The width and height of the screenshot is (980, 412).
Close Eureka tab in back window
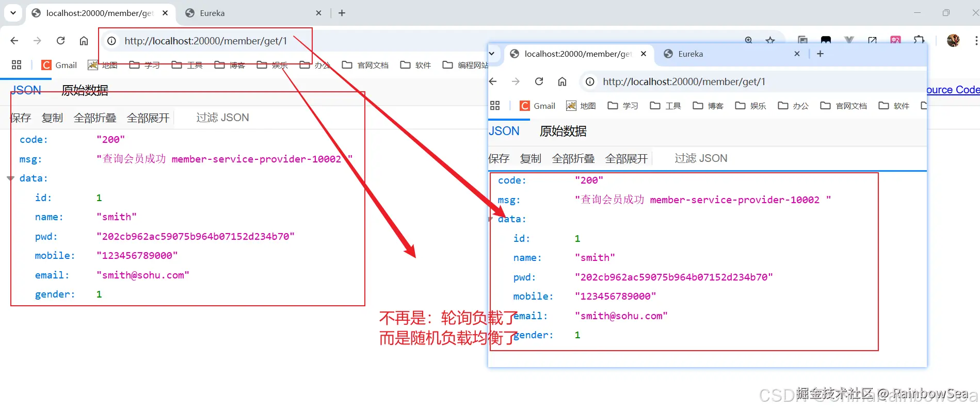point(319,13)
